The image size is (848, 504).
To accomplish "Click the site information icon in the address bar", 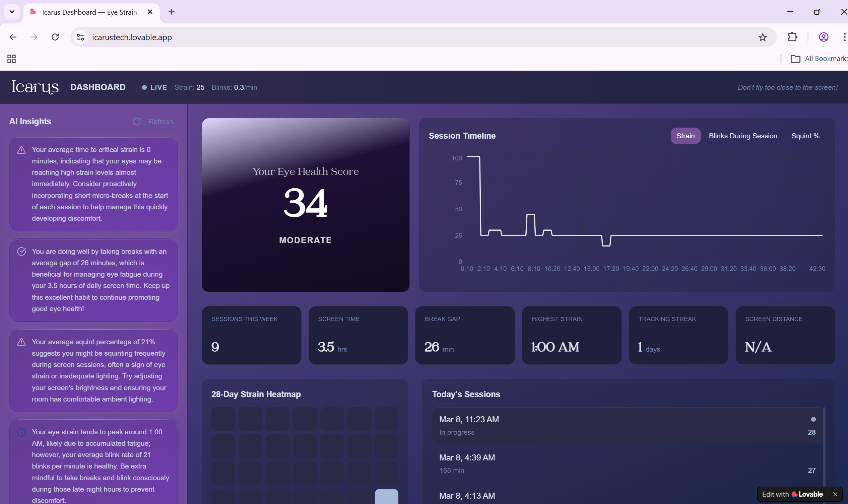I will click(80, 37).
